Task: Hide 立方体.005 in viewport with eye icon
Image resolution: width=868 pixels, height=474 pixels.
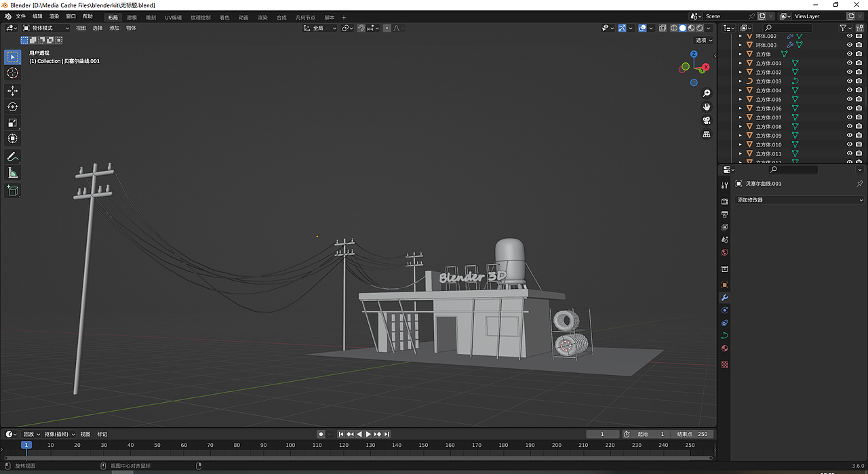Action: coord(850,100)
